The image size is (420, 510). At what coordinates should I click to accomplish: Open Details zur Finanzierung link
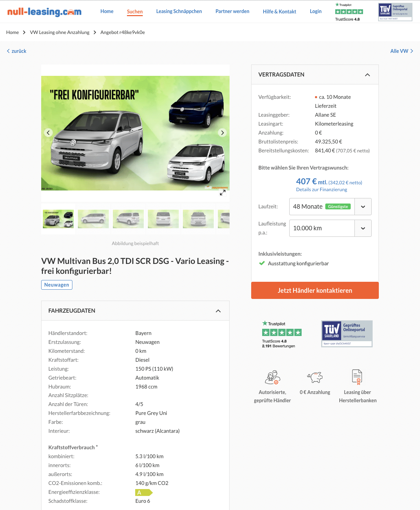322,189
